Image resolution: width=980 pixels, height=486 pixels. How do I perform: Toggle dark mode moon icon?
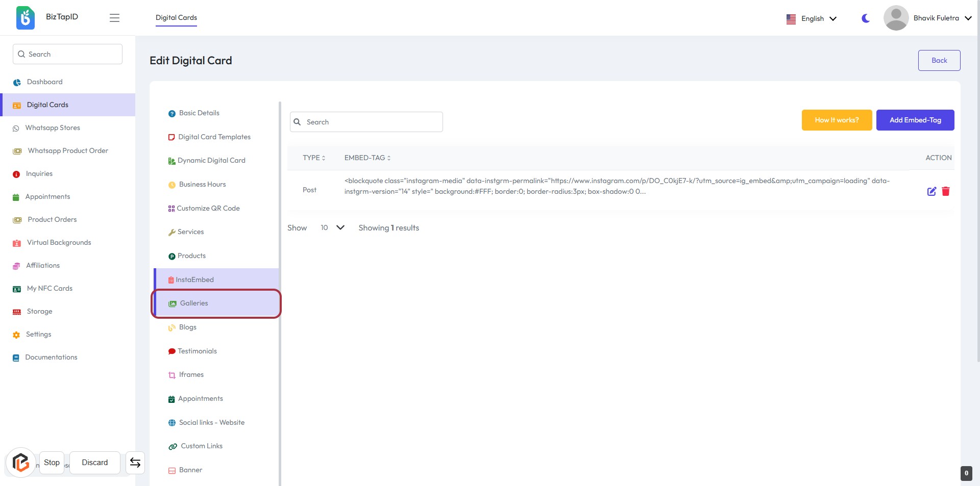click(x=866, y=18)
